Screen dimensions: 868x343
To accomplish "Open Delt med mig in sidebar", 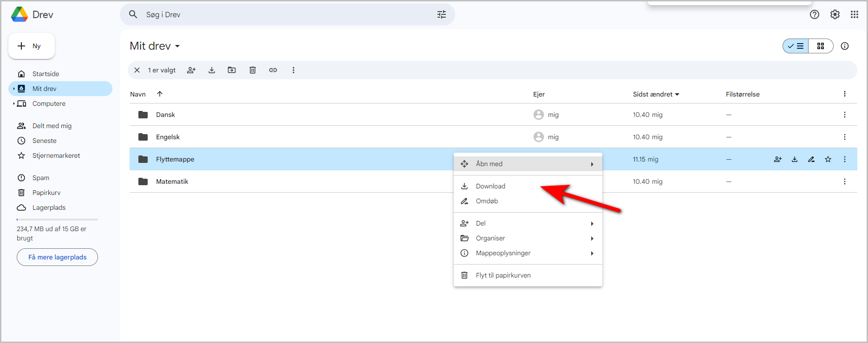I will coord(60,126).
